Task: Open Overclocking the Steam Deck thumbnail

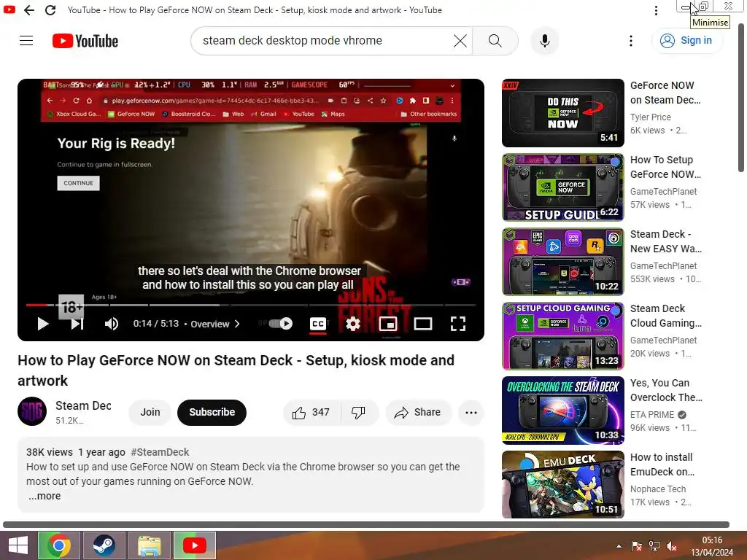Action: coord(562,411)
